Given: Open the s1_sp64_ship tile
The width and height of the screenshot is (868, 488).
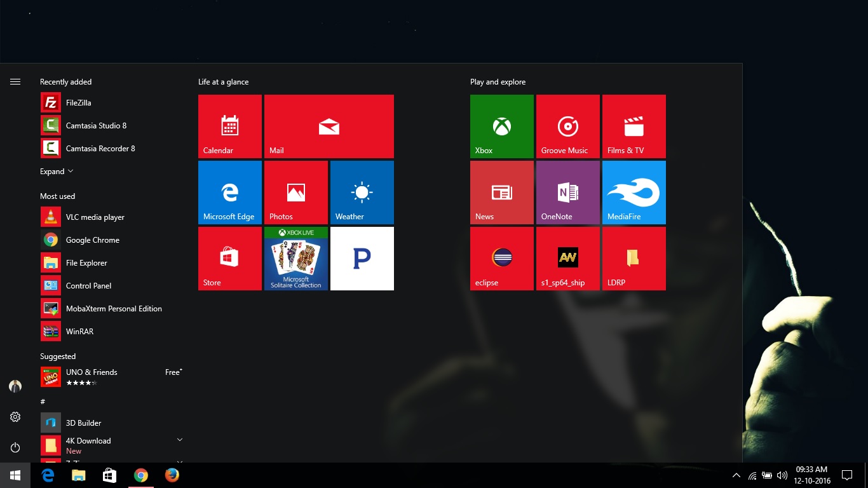Looking at the screenshot, I should tap(568, 259).
